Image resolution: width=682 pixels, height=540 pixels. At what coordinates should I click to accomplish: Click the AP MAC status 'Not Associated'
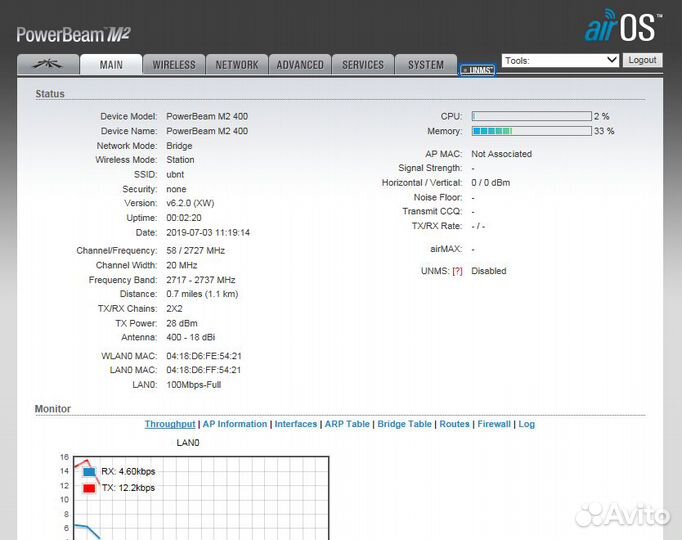pyautogui.click(x=501, y=154)
